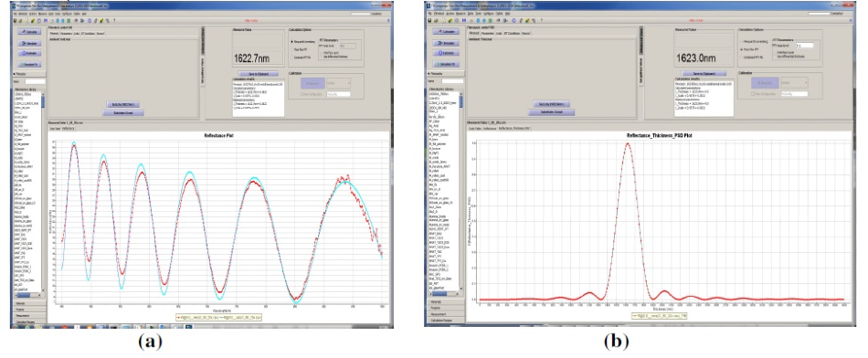Open the Record tab in window (a)
868x358 pixels.
(x=101, y=33)
